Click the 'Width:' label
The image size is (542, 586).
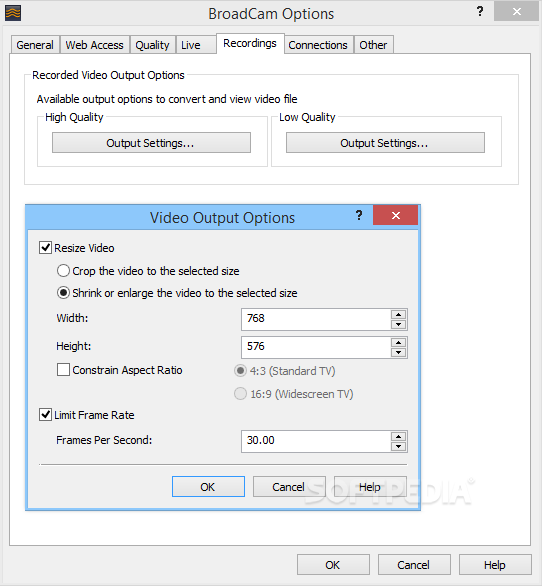pos(72,318)
